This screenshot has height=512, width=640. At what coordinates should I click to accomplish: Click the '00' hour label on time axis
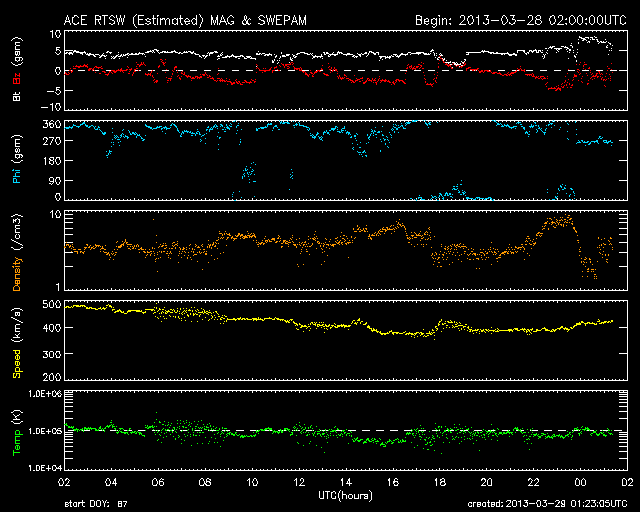pos(580,483)
